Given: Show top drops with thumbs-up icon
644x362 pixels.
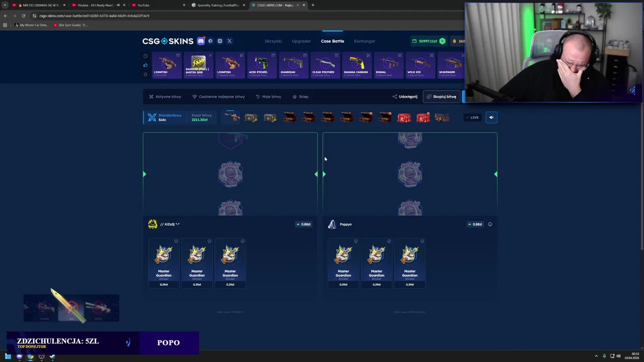Looking at the screenshot, I should pyautogui.click(x=145, y=65).
